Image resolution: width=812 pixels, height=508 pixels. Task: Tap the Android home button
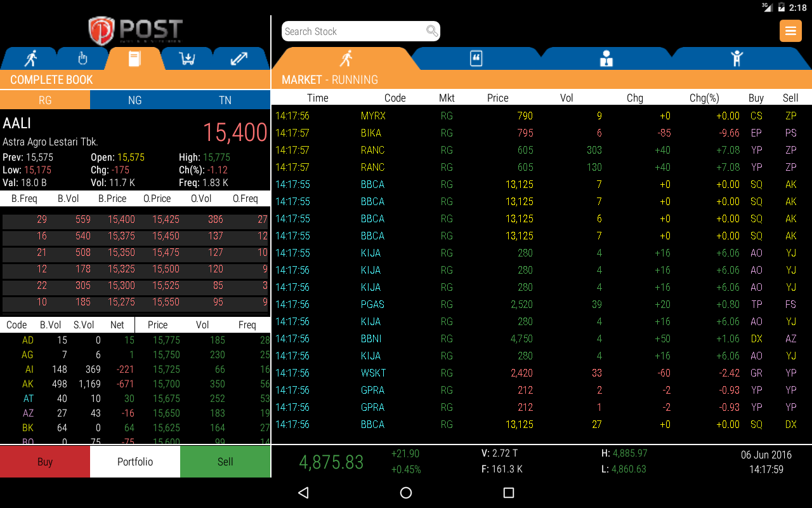(x=406, y=493)
